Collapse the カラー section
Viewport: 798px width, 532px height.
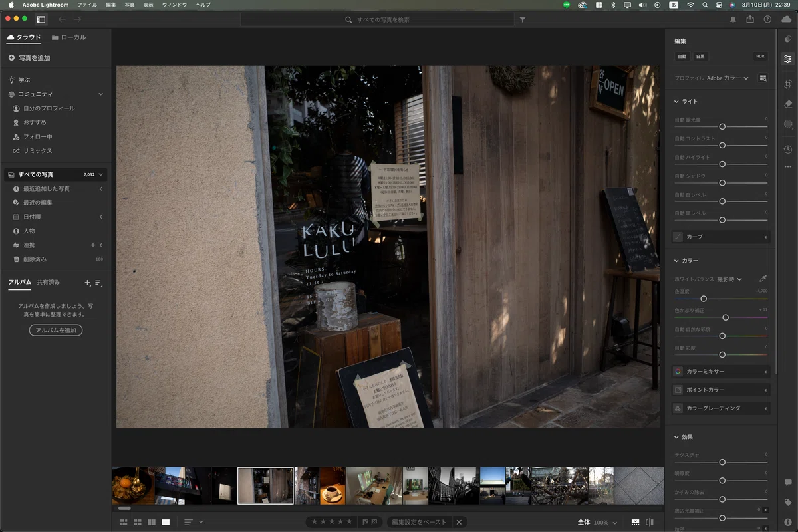[x=676, y=261]
